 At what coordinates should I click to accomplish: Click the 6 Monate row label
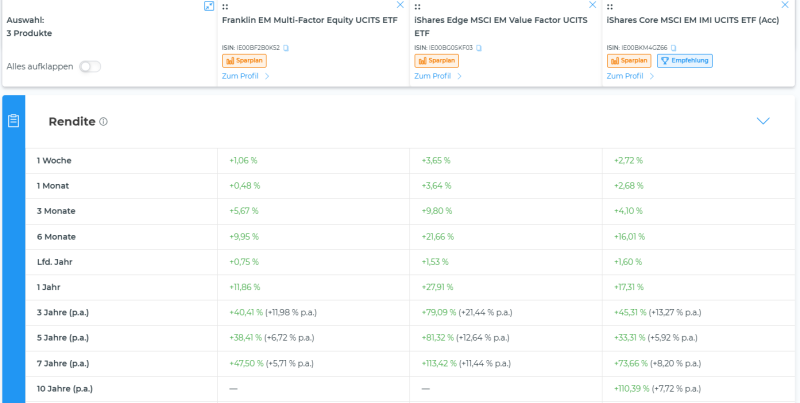point(56,237)
